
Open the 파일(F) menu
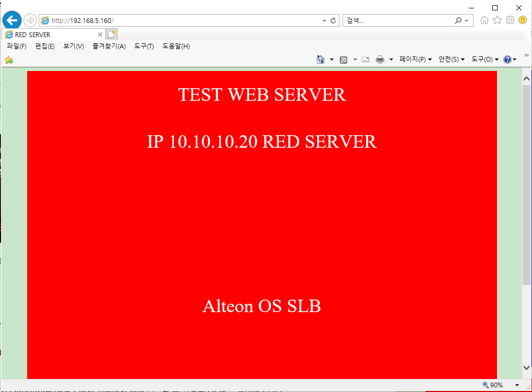17,46
